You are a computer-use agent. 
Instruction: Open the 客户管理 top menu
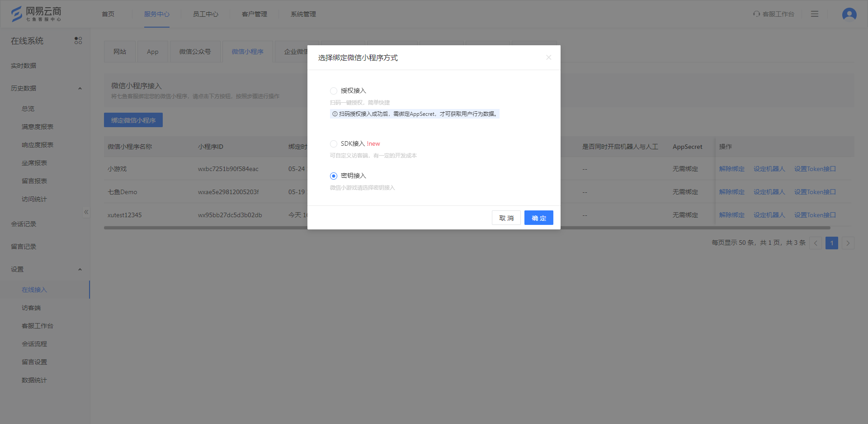[x=255, y=14]
